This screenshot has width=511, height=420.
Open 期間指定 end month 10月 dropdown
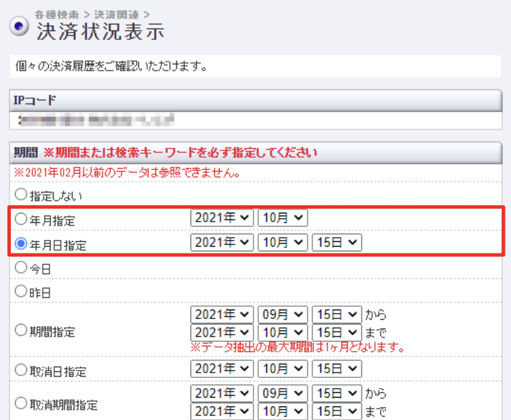tap(283, 333)
